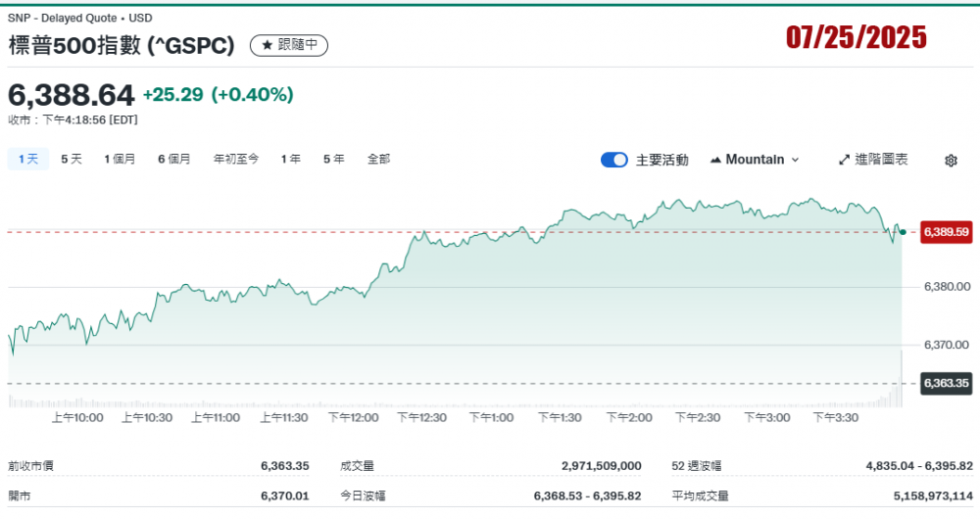
Task: Click the tall volume bar at the chart's right end
Action: (x=901, y=378)
